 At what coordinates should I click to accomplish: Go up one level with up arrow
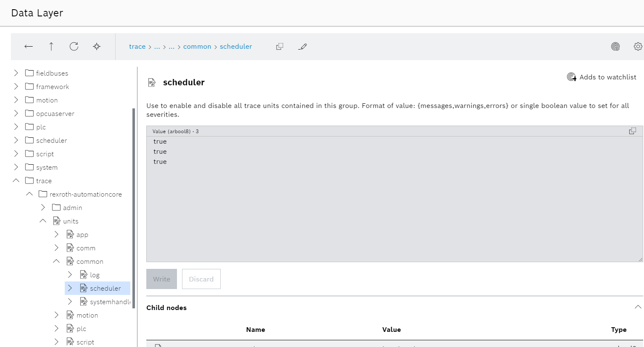point(51,47)
